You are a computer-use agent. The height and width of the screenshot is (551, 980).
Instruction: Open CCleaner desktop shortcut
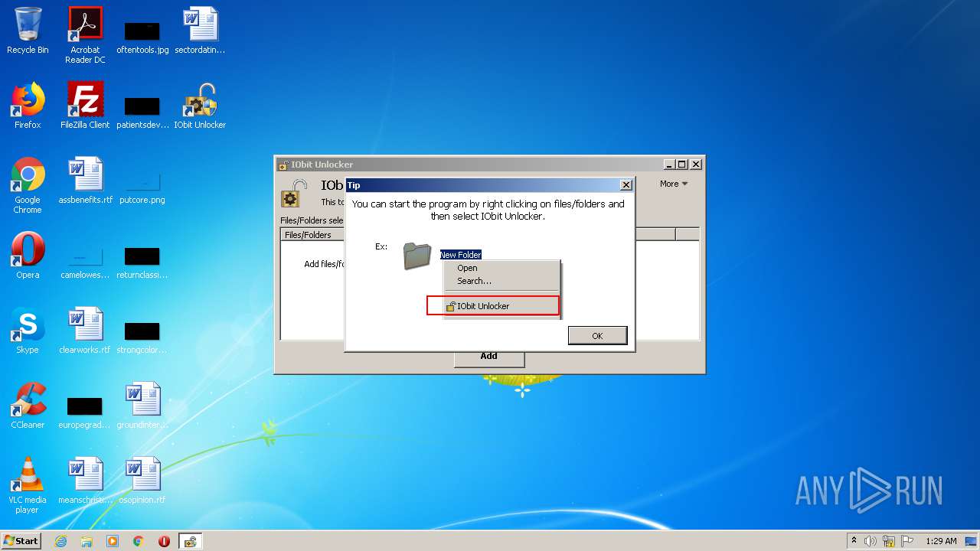click(x=28, y=406)
